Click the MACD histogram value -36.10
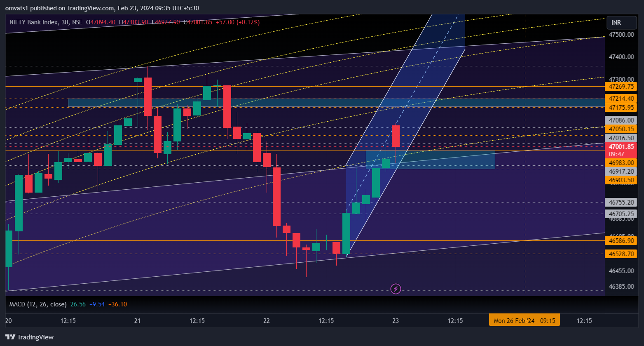Image resolution: width=644 pixels, height=346 pixels. [x=117, y=304]
